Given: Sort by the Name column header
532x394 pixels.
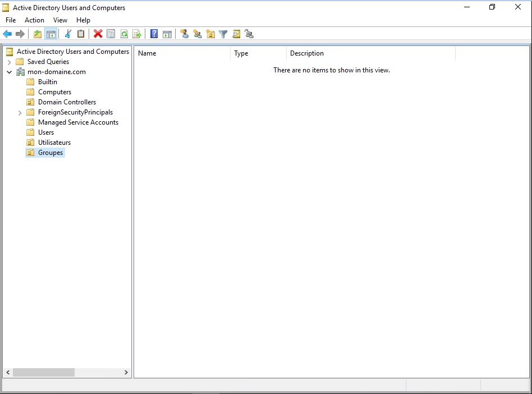Looking at the screenshot, I should 182,53.
